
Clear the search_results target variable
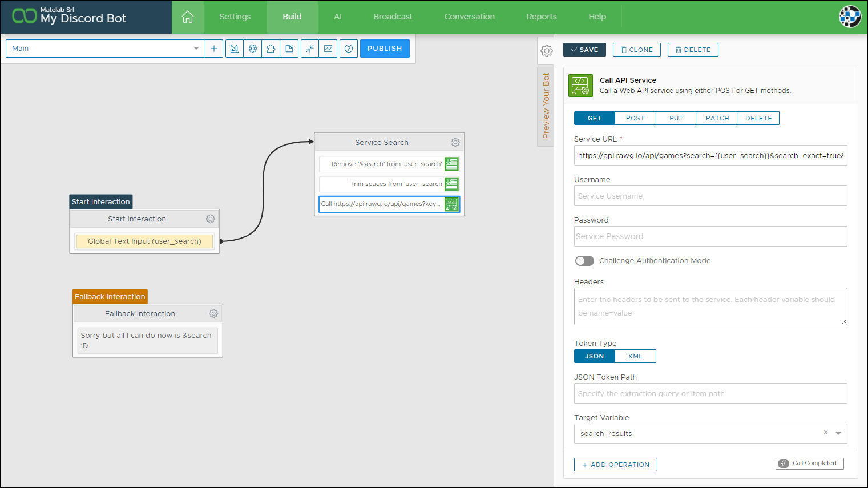point(825,433)
